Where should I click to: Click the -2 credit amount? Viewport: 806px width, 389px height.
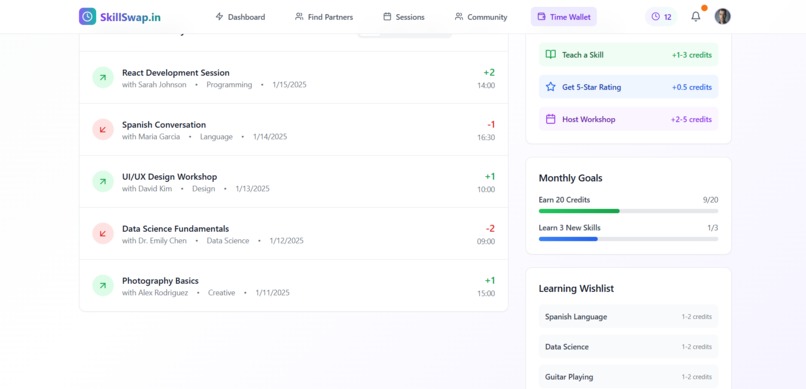pos(490,228)
